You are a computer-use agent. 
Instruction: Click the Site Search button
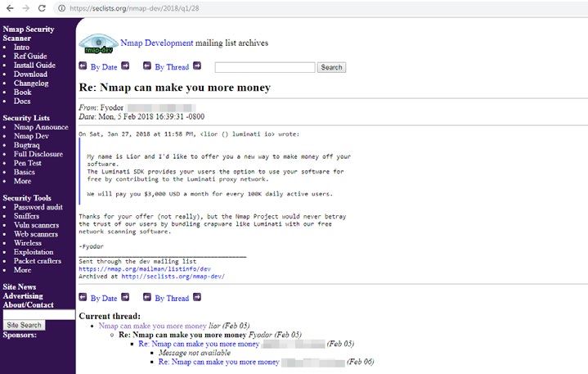[24, 325]
